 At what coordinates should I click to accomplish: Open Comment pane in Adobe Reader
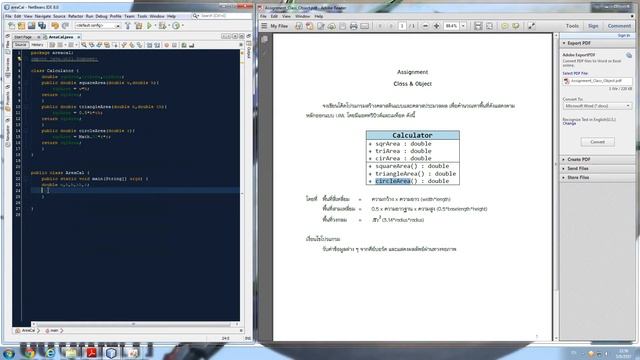(619, 26)
